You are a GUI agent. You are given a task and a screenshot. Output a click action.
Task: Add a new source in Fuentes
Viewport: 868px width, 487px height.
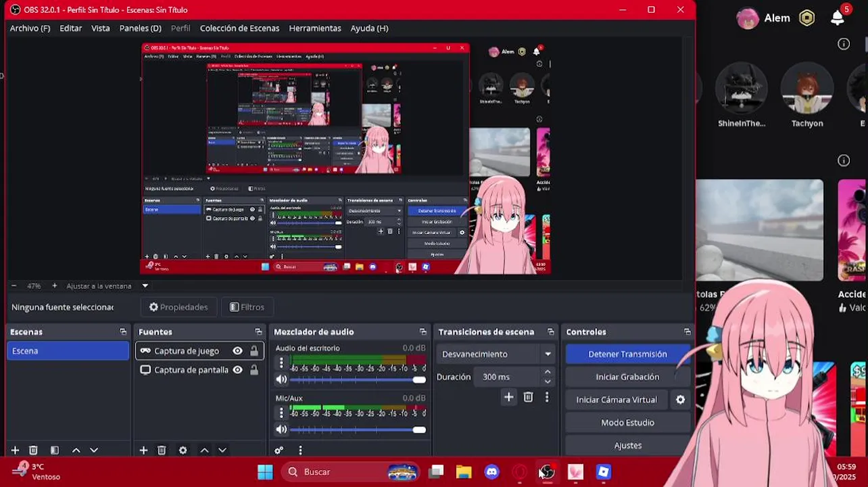[143, 450]
